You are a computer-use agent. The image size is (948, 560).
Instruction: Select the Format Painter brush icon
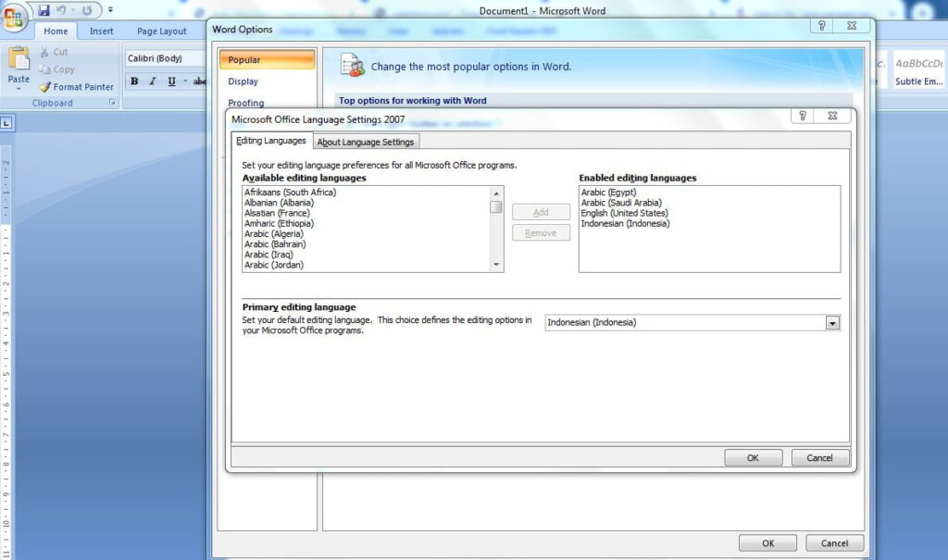pyautogui.click(x=45, y=87)
